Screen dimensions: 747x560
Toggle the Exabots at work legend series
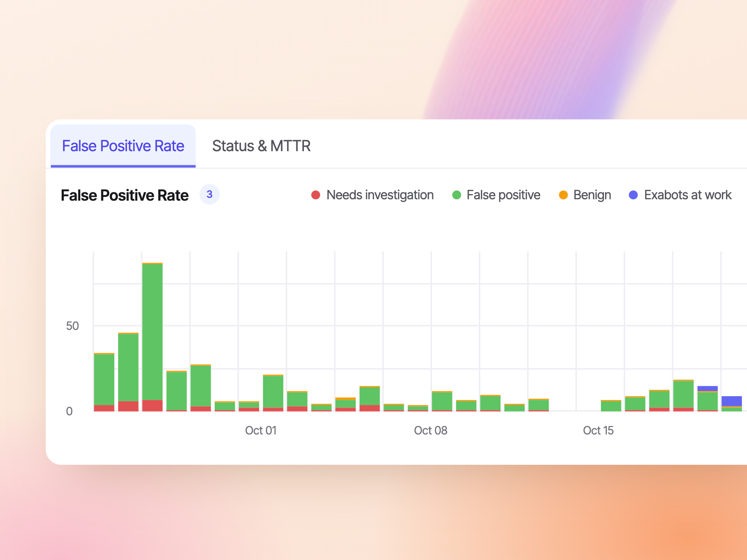click(680, 195)
